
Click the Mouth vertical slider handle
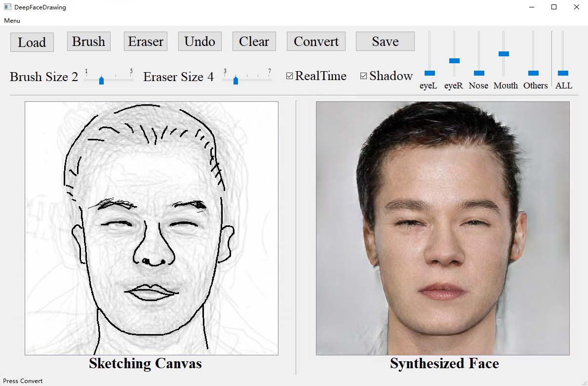point(504,53)
